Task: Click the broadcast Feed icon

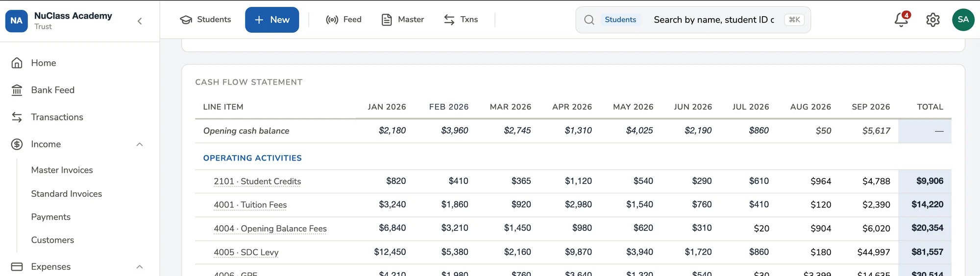Action: (332, 20)
